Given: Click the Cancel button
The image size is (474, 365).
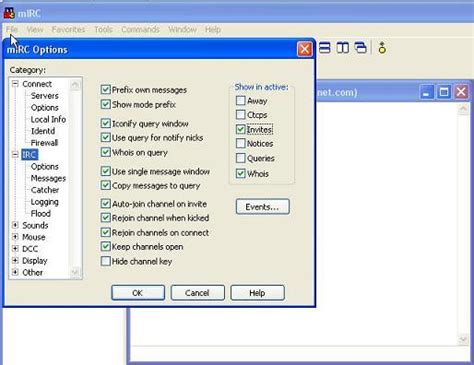Looking at the screenshot, I should pos(197,293).
